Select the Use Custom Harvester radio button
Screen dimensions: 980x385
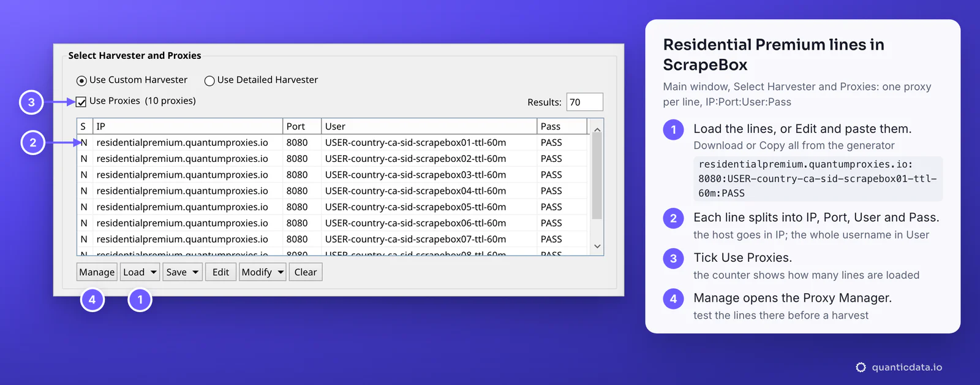coord(81,80)
